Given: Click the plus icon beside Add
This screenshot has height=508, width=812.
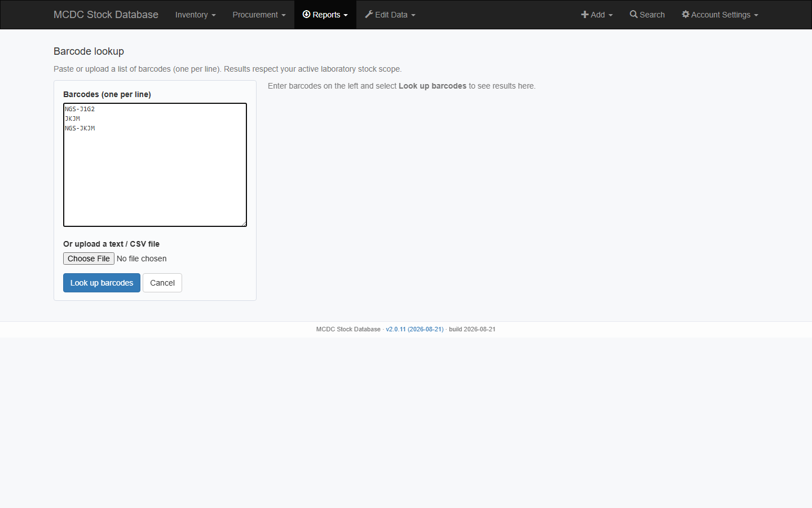Looking at the screenshot, I should pos(585,14).
